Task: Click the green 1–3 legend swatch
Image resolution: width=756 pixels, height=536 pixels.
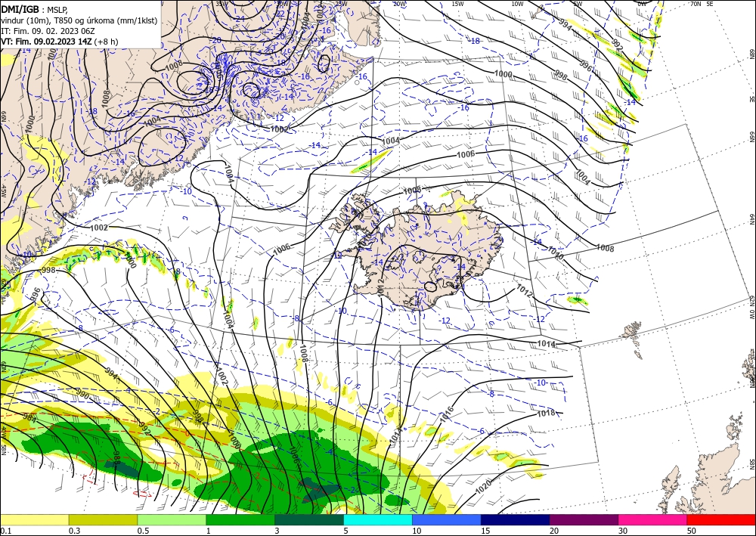Action: click(240, 519)
